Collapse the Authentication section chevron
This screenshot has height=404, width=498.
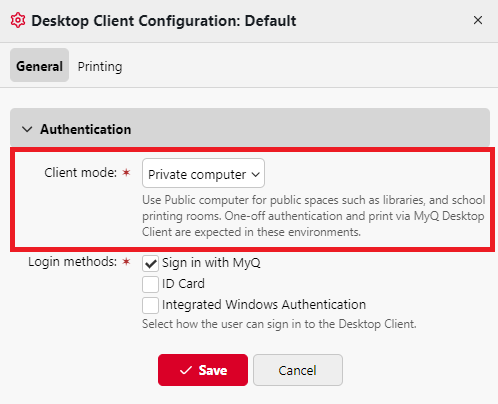27,129
